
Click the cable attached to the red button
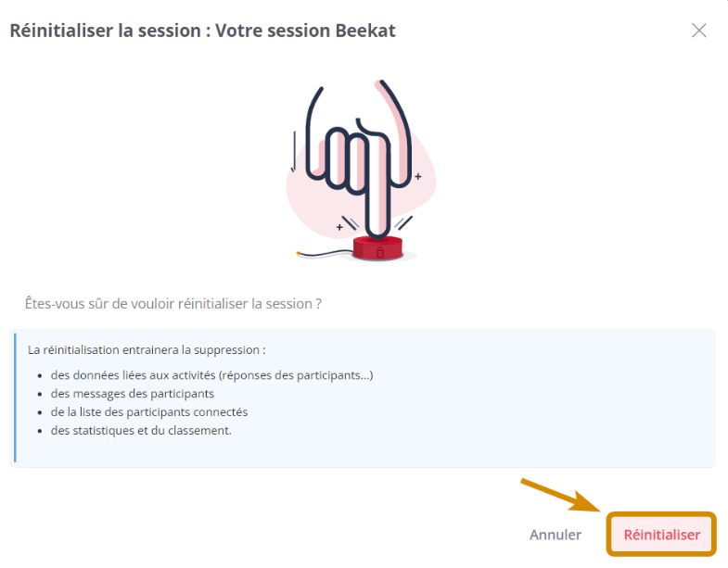coord(325,253)
